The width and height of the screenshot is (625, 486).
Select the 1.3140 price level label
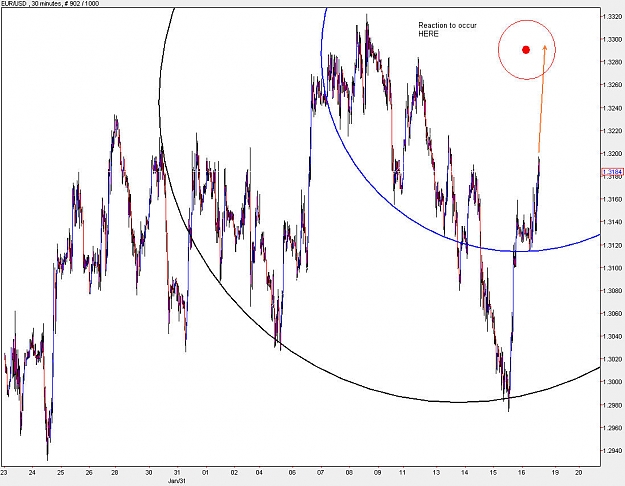tap(613, 222)
